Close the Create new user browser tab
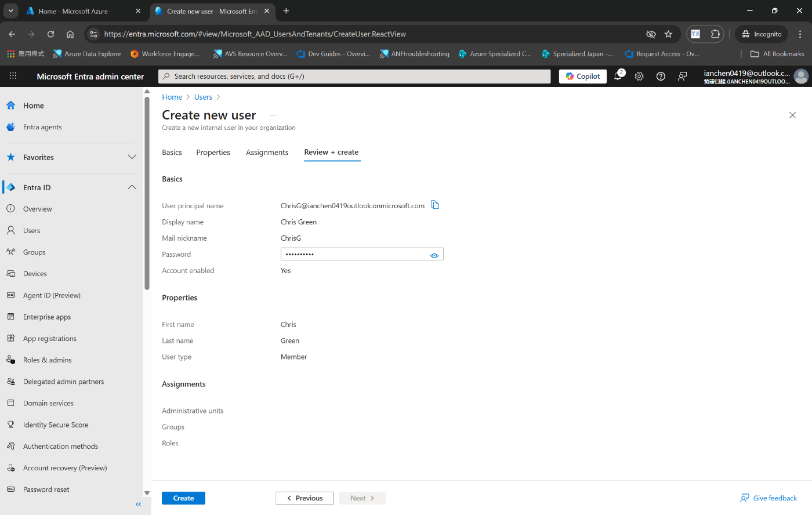Image resolution: width=812 pixels, height=515 pixels. [x=266, y=11]
